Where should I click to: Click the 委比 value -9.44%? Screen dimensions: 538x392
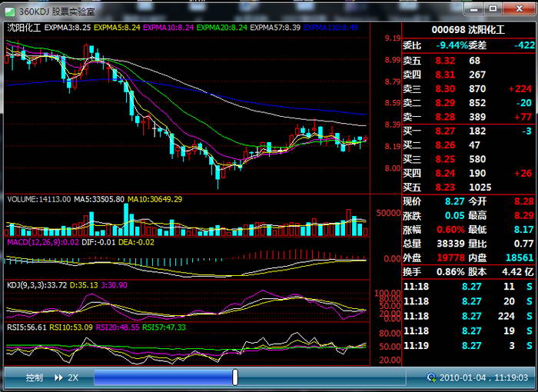[x=452, y=45]
